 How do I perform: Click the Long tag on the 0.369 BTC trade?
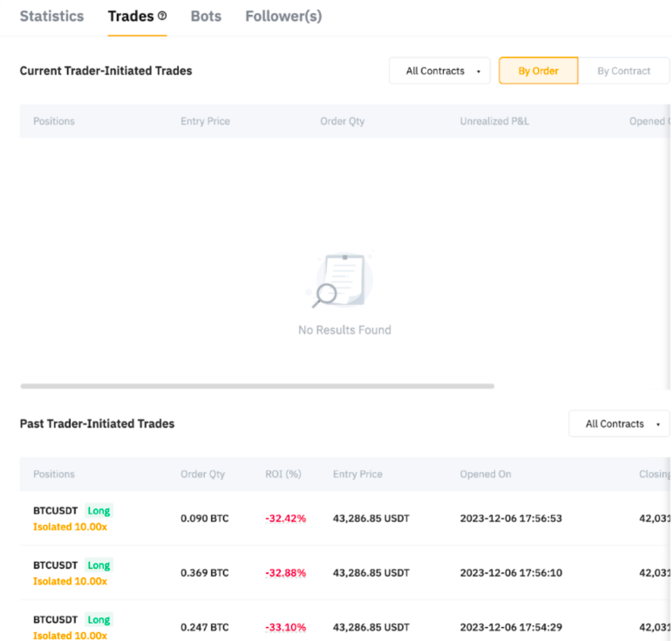99,565
